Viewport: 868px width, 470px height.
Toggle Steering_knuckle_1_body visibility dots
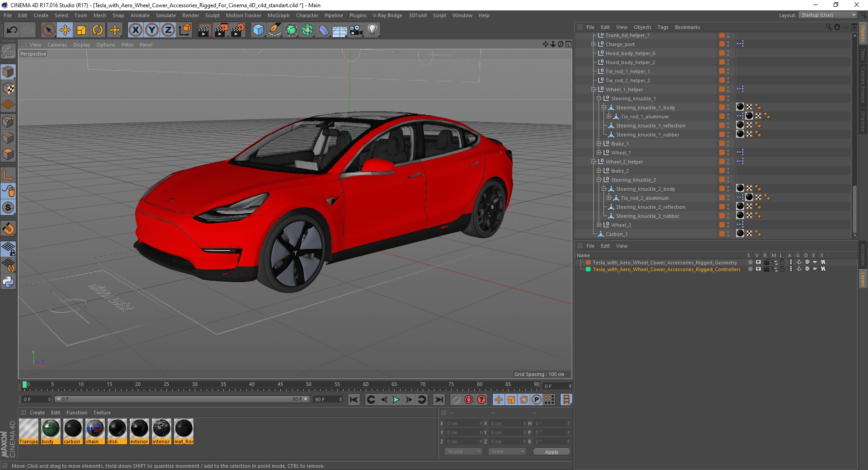tap(728, 108)
